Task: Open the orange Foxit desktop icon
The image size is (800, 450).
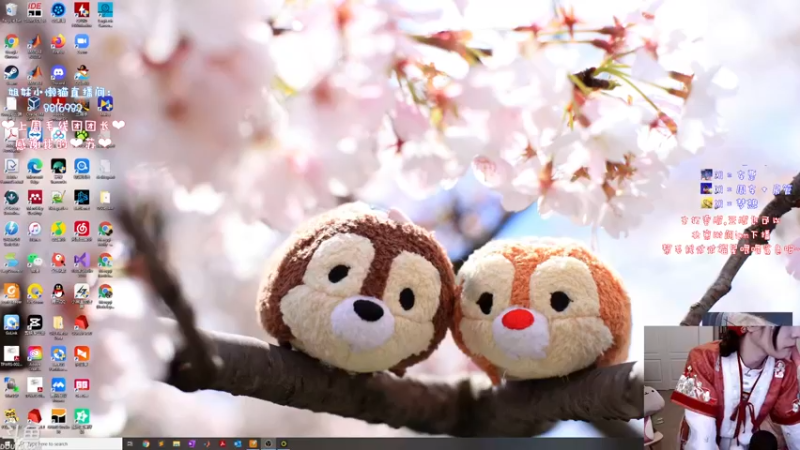Action: [11, 291]
